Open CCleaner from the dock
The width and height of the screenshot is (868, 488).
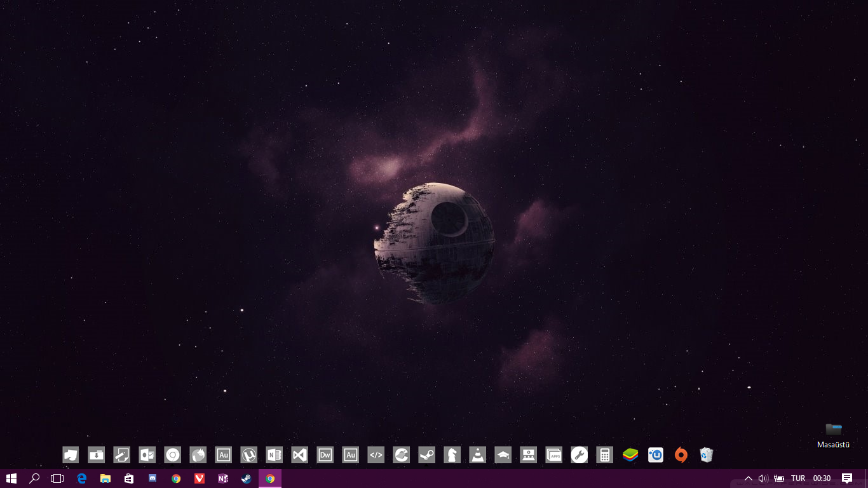click(x=401, y=454)
